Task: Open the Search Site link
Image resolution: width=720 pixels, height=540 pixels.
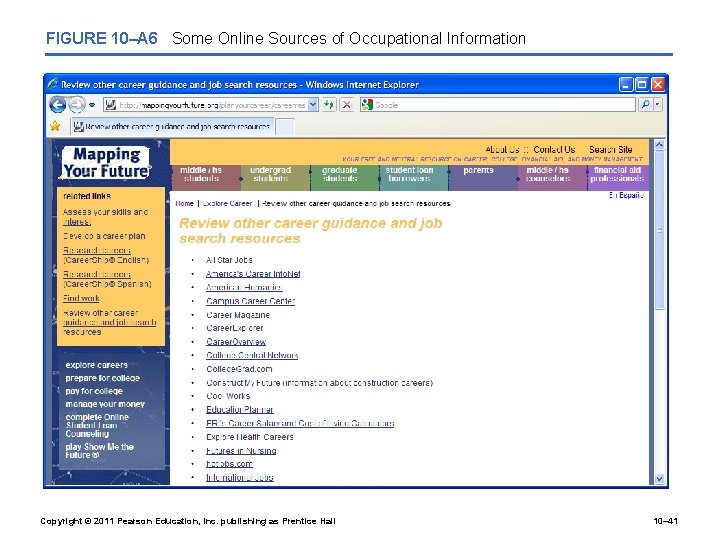Action: pyautogui.click(x=611, y=150)
